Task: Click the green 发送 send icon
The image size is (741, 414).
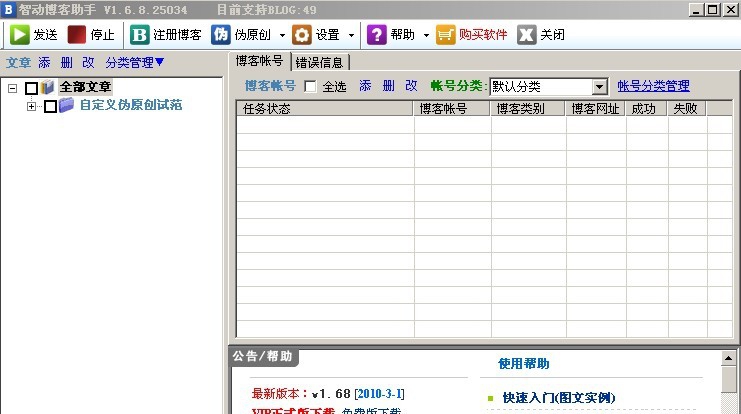Action: click(x=19, y=34)
